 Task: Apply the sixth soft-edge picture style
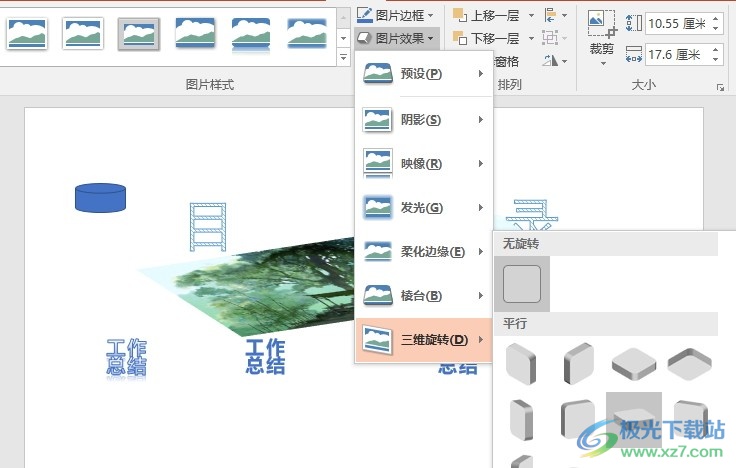(307, 33)
